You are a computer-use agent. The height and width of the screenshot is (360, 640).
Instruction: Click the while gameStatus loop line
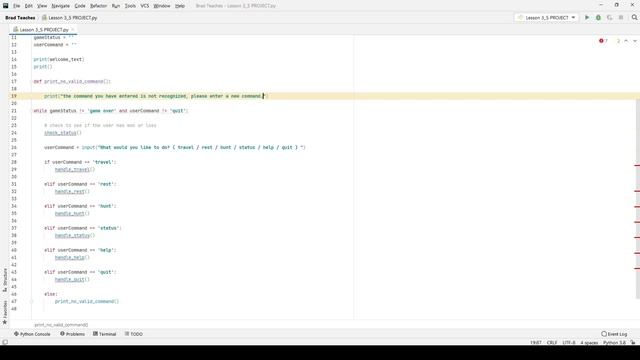tap(111, 111)
